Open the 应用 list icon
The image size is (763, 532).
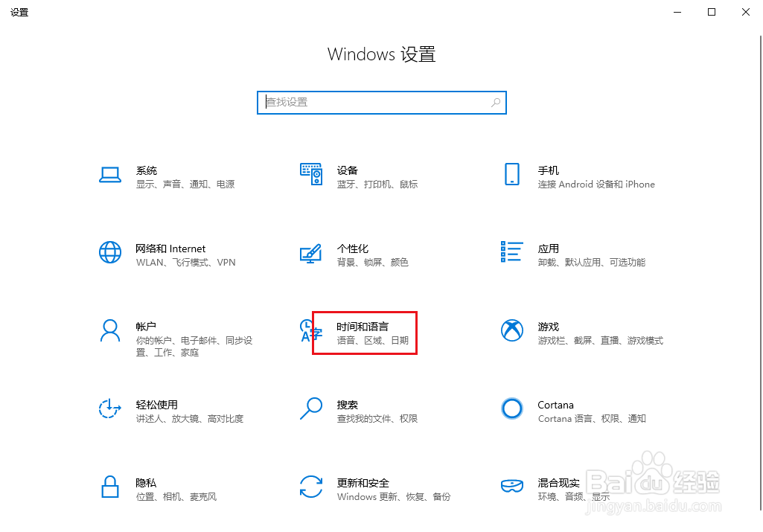pyautogui.click(x=512, y=251)
